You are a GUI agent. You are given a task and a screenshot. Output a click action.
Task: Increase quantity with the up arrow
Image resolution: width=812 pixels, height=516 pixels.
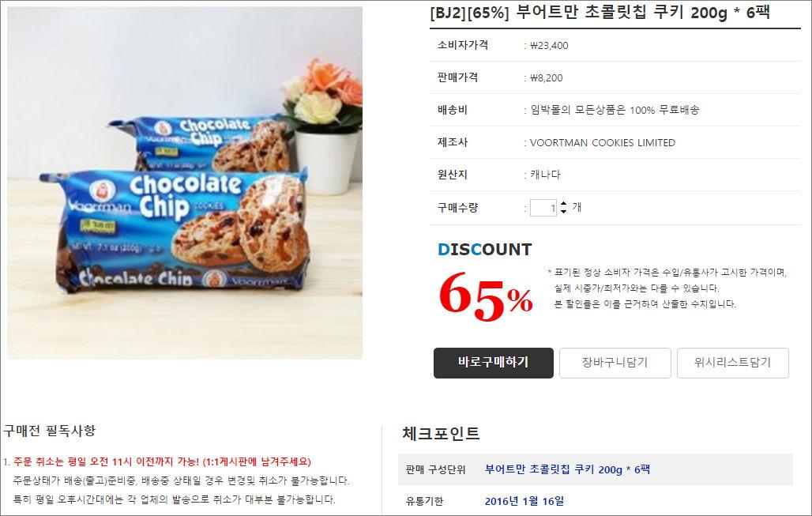click(x=563, y=204)
